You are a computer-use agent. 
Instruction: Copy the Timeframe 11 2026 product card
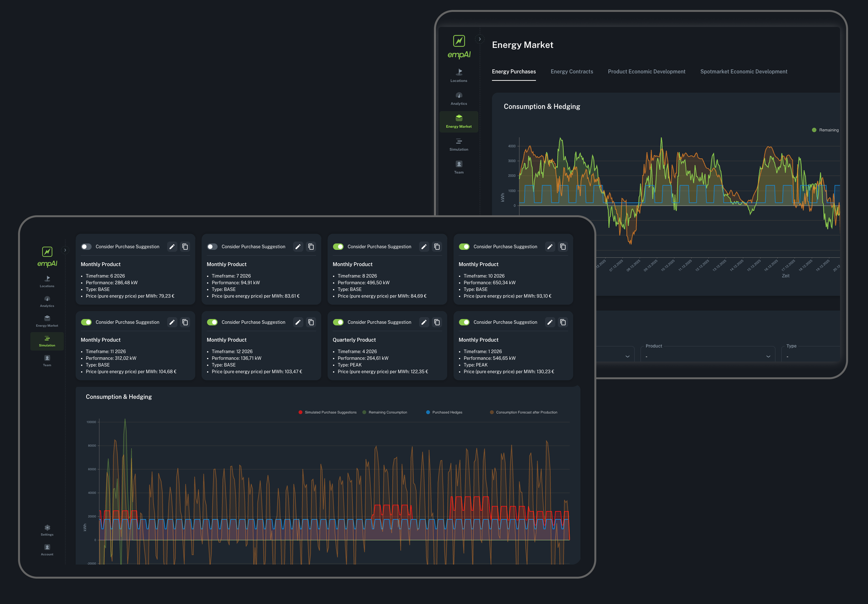185,322
